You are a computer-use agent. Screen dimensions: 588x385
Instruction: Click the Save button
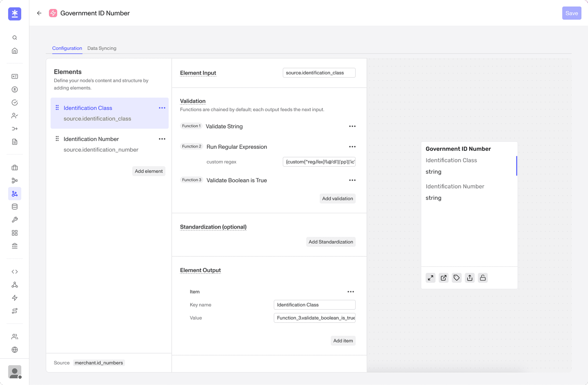(572, 13)
